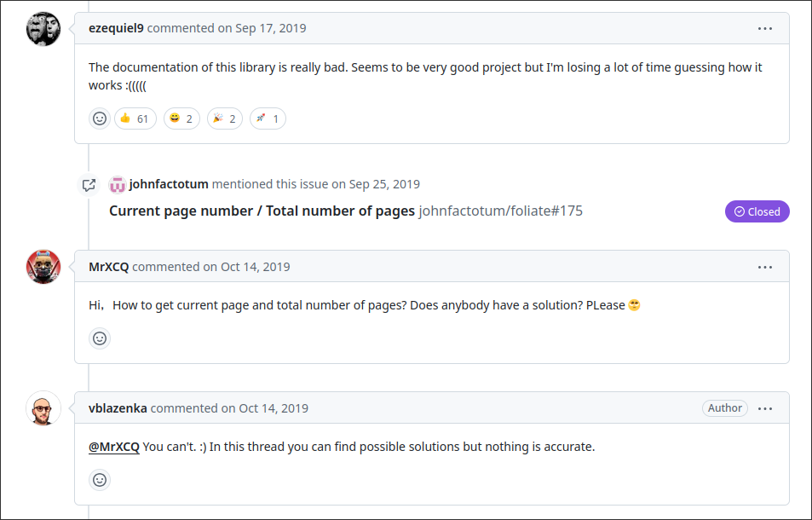
Task: Toggle thumbs up reaction with 61 votes
Action: [x=135, y=118]
